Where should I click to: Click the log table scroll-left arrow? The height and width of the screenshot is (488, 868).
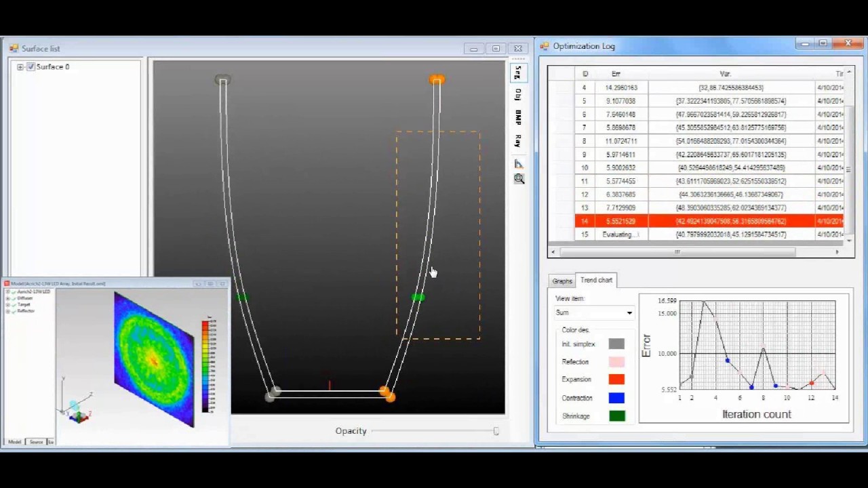[x=553, y=252]
